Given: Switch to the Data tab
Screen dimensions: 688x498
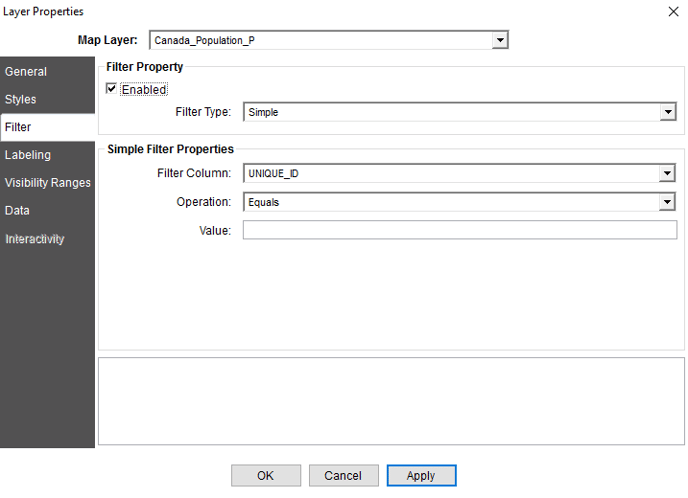Looking at the screenshot, I should (x=47, y=211).
